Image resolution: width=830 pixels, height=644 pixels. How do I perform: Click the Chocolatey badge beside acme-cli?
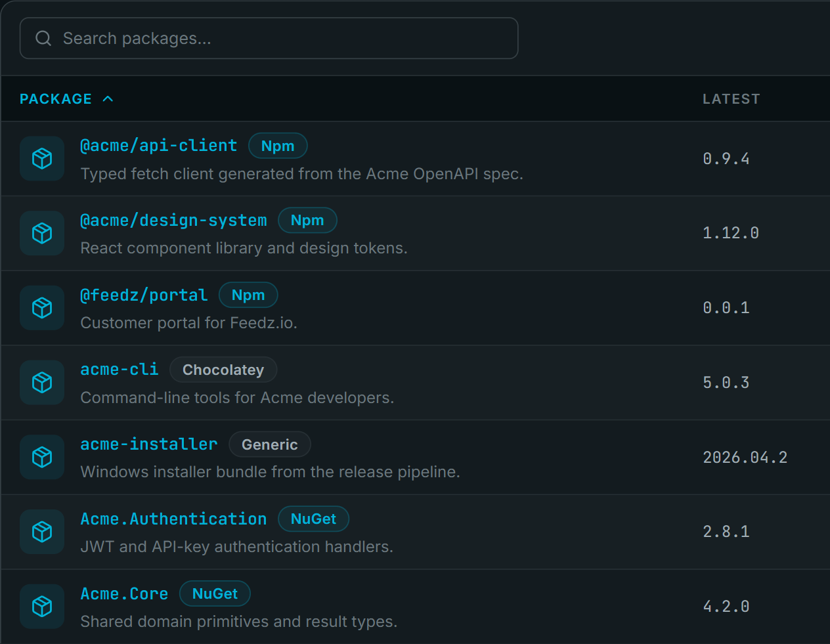click(223, 370)
